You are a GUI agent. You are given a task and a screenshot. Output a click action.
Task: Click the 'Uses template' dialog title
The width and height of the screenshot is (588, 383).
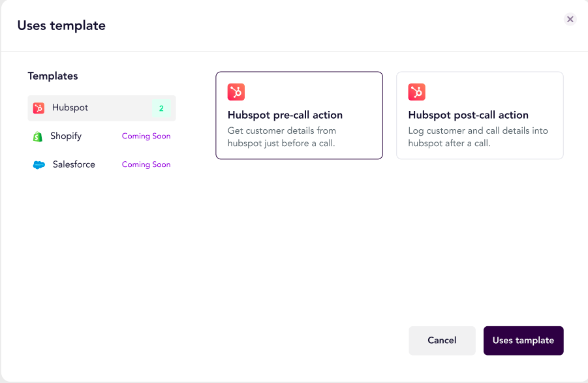(x=61, y=26)
